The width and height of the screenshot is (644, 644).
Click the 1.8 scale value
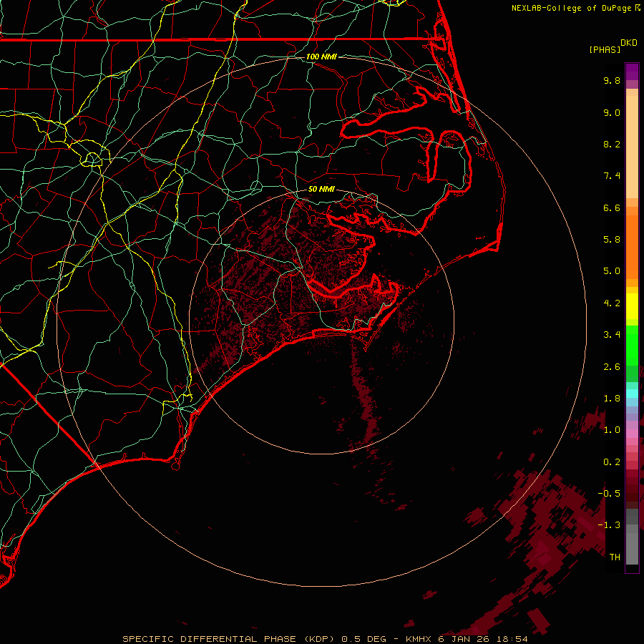click(612, 399)
